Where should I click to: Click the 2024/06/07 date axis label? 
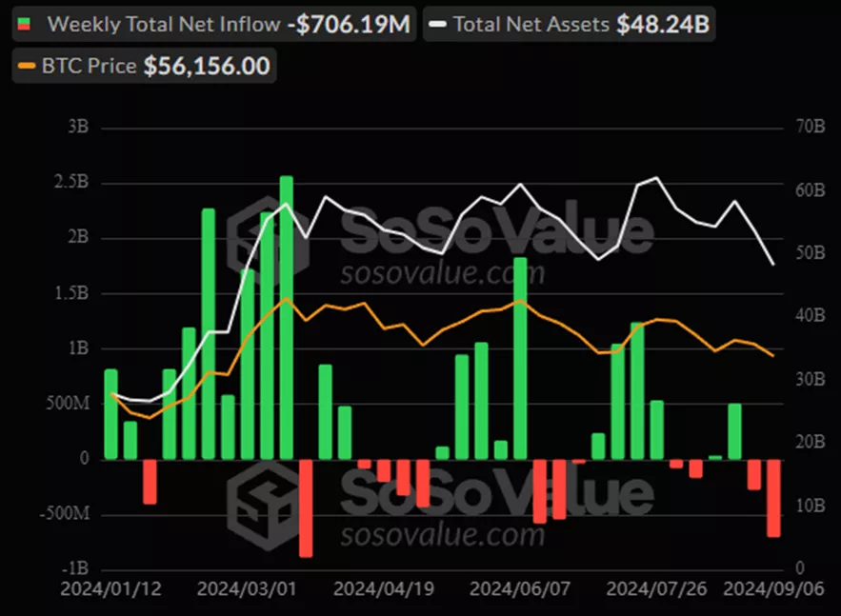[x=520, y=588]
